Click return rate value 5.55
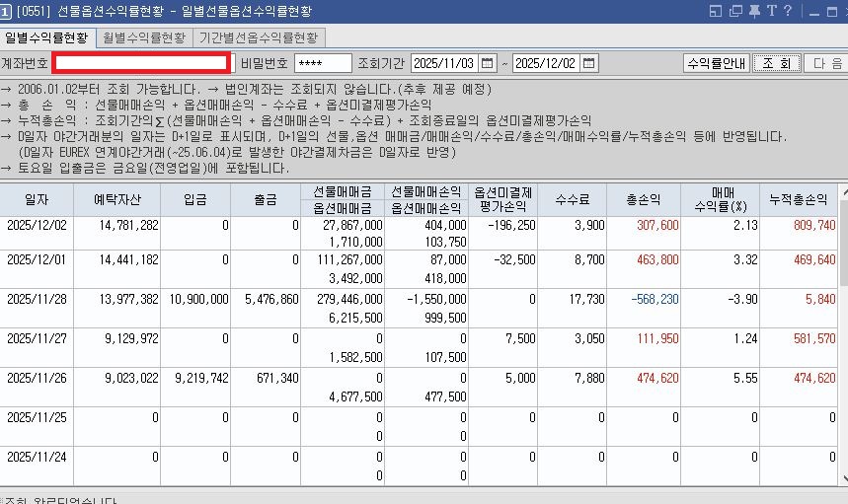This screenshot has height=504, width=848. pos(745,378)
